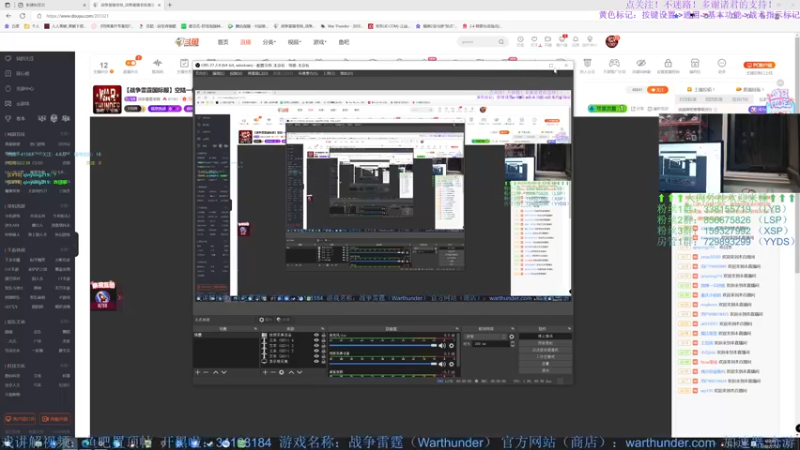Open the Douyu 鱼吧 tab
The width and height of the screenshot is (800, 450).
coord(344,42)
